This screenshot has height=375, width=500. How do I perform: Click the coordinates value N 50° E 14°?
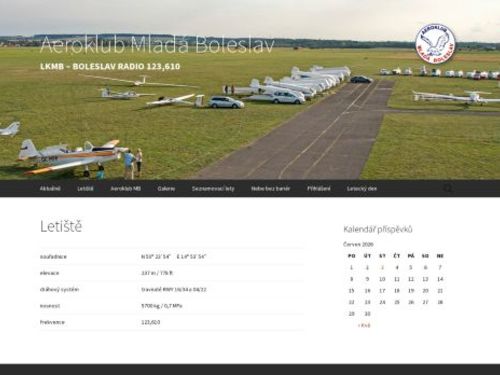(174, 257)
